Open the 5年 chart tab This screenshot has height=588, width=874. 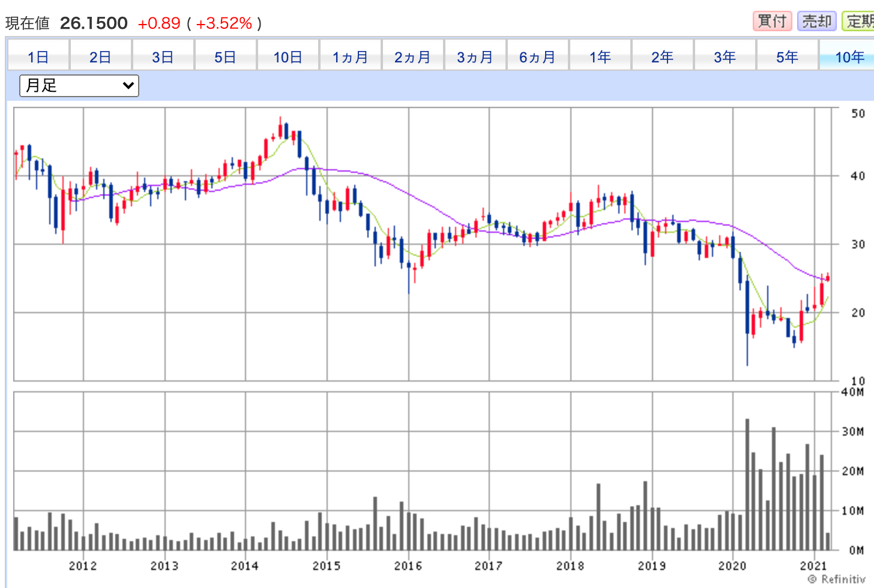tap(788, 57)
